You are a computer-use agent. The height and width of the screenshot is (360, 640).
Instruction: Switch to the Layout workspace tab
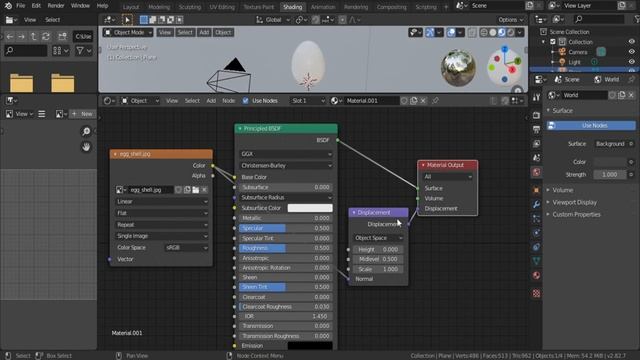pos(131,7)
